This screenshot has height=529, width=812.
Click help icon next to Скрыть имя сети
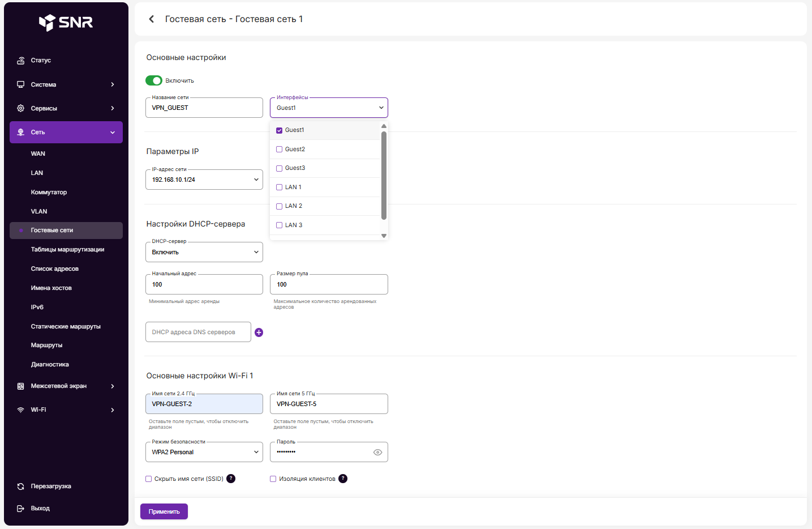click(231, 479)
